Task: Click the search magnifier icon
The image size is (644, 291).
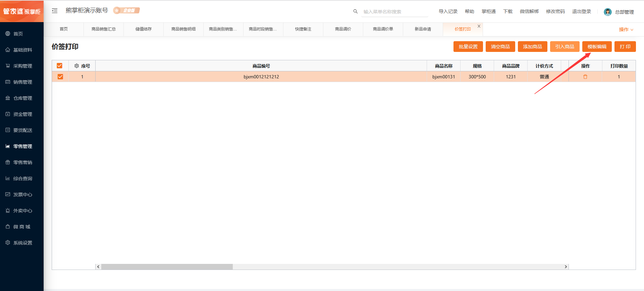Action: [356, 11]
